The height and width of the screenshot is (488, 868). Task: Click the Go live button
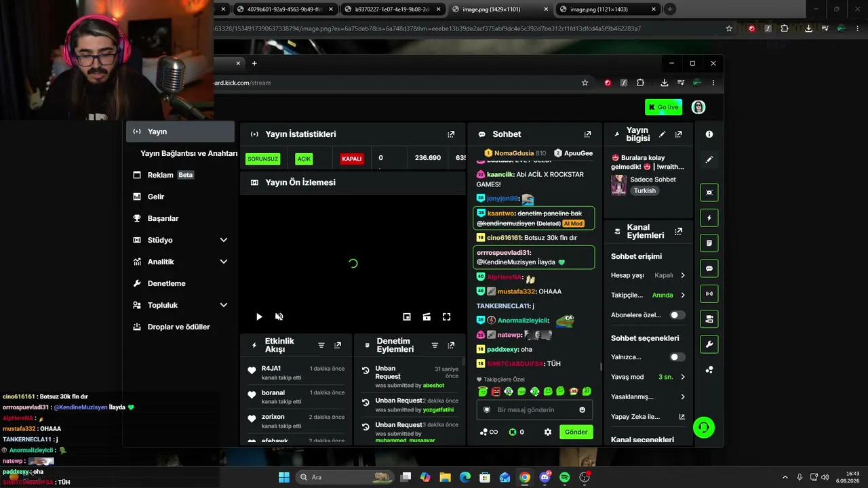(x=664, y=107)
